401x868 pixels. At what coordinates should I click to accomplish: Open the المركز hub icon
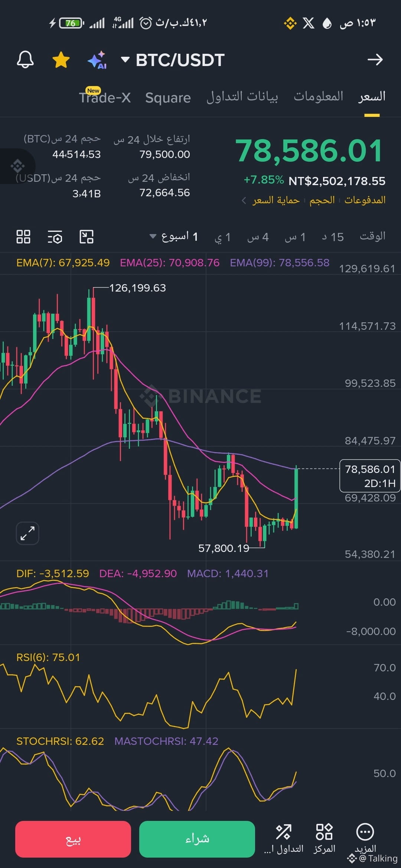(324, 839)
